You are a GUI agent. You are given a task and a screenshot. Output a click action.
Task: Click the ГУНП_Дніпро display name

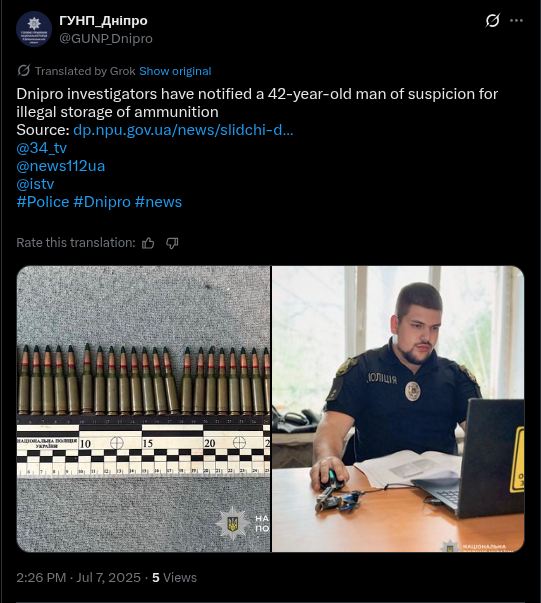click(x=103, y=20)
